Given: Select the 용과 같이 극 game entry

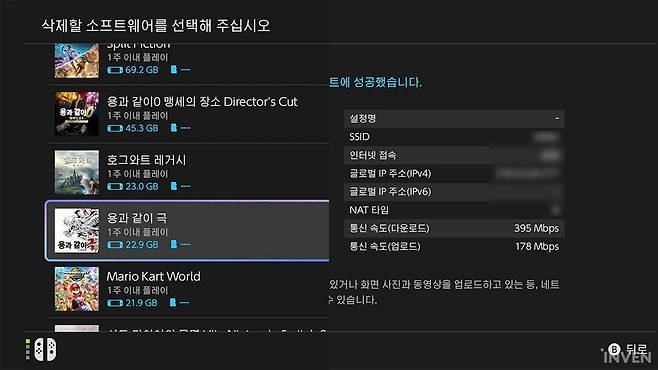Looking at the screenshot, I should 187,230.
